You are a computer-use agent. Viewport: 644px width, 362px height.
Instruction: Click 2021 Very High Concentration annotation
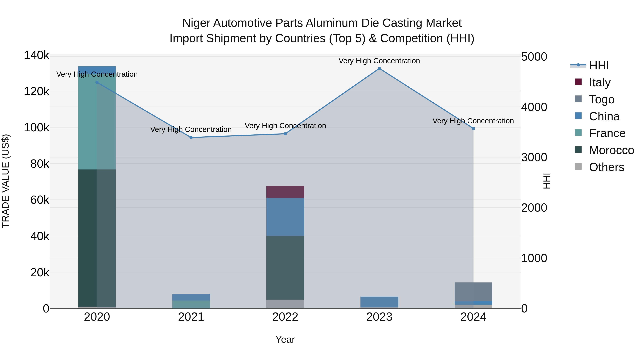click(x=191, y=129)
